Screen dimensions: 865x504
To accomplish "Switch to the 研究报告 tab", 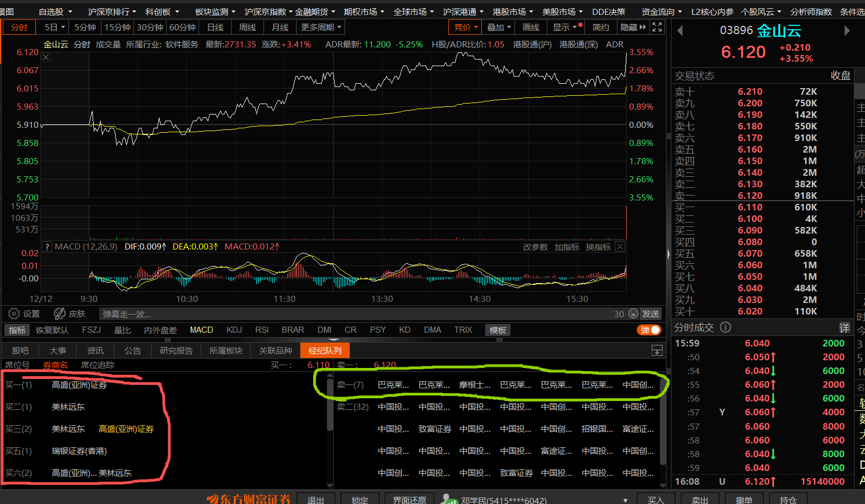I will (x=176, y=350).
